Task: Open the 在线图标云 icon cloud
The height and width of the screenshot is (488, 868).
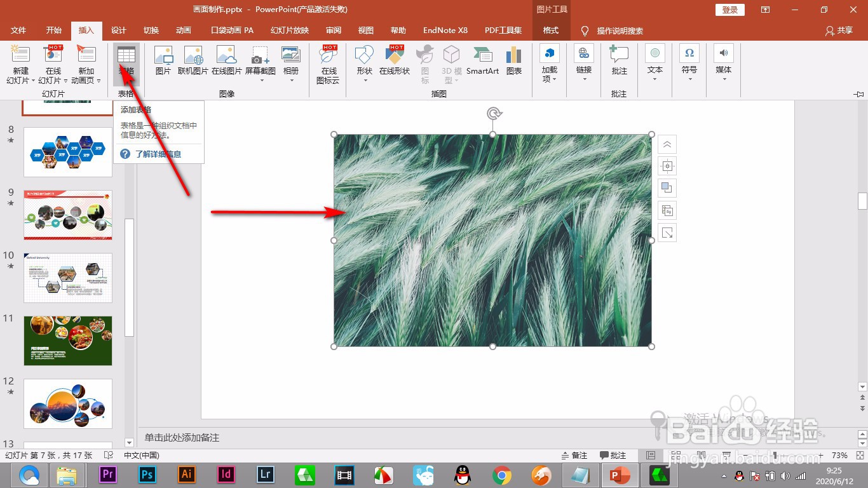Action: tap(329, 64)
